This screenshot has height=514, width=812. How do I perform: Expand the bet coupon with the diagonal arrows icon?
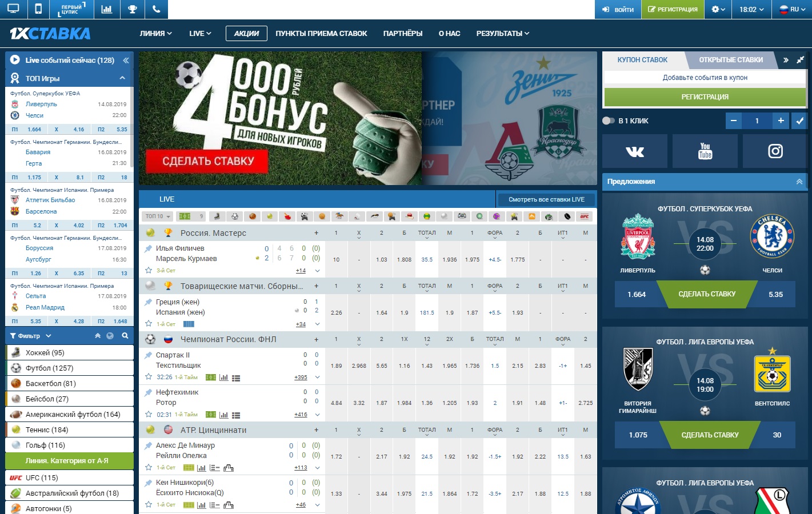pyautogui.click(x=801, y=60)
